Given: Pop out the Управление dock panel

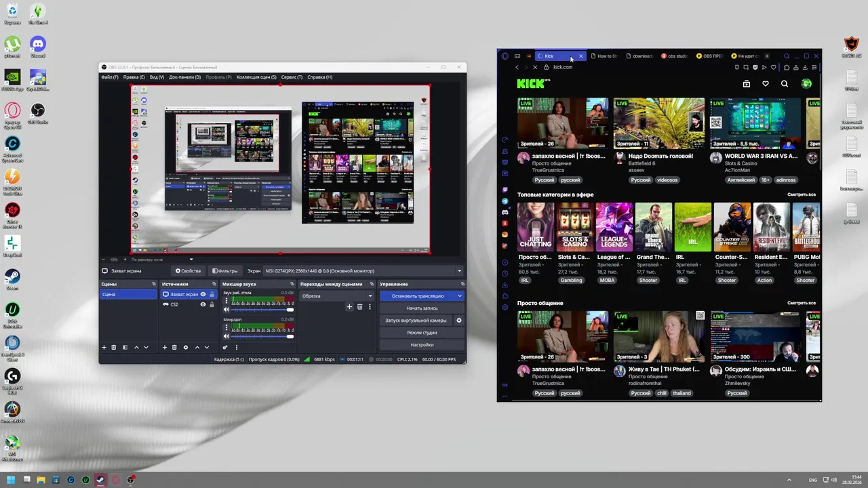Looking at the screenshot, I should [x=462, y=284].
